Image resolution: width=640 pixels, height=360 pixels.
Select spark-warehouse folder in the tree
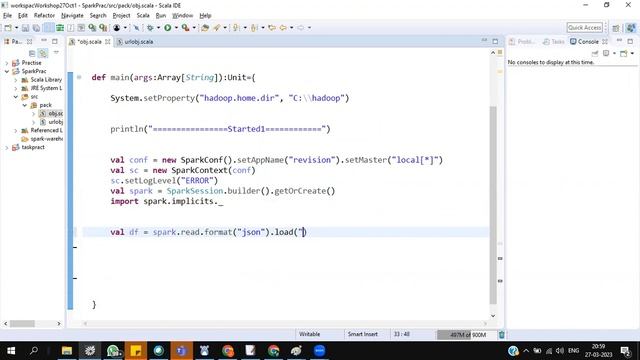point(42,139)
